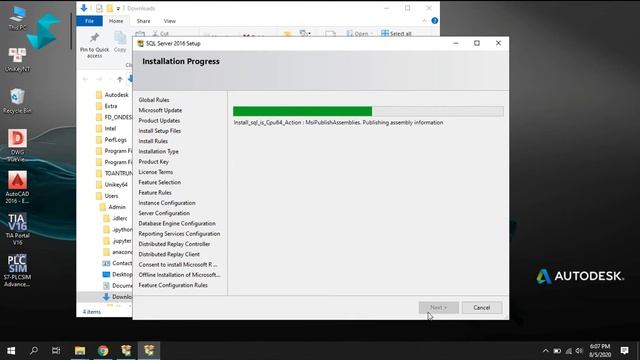
Task: Switch to Explorer Share tab
Action: click(143, 21)
